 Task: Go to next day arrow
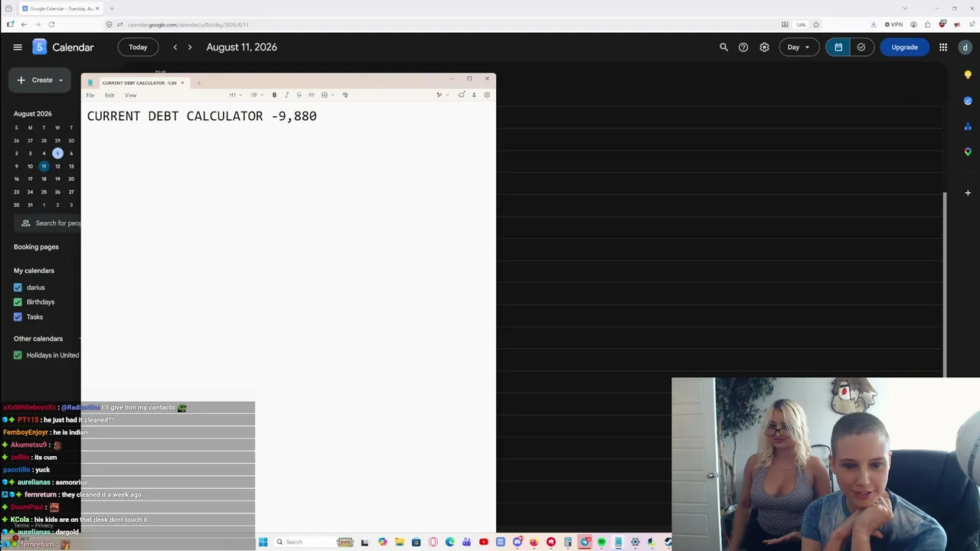coord(190,47)
